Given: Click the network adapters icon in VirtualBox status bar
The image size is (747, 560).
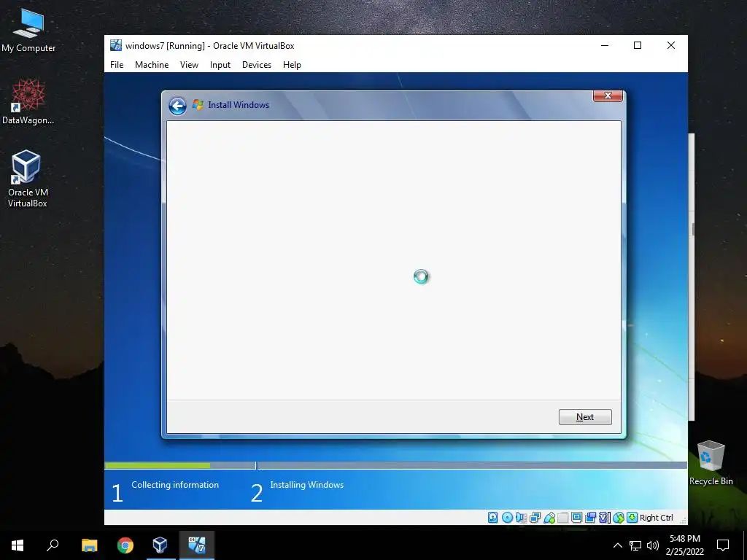Looking at the screenshot, I should tap(535, 518).
